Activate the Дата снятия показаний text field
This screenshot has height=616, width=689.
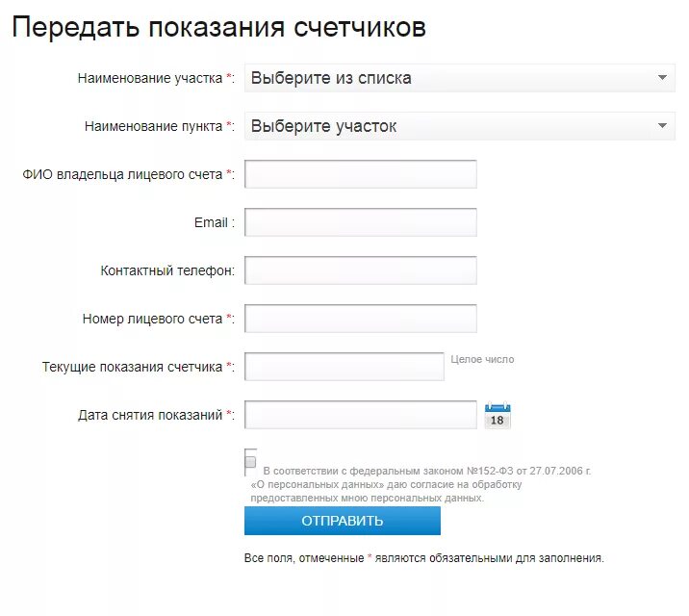[361, 415]
